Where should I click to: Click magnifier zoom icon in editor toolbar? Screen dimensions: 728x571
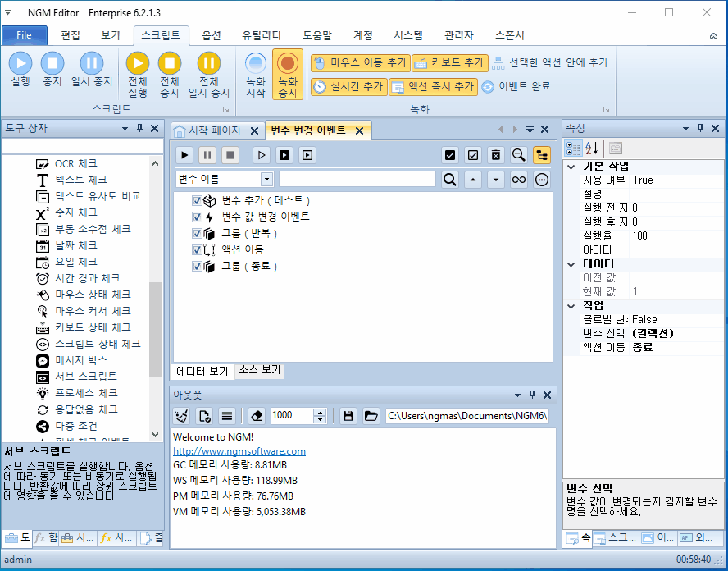[519, 155]
